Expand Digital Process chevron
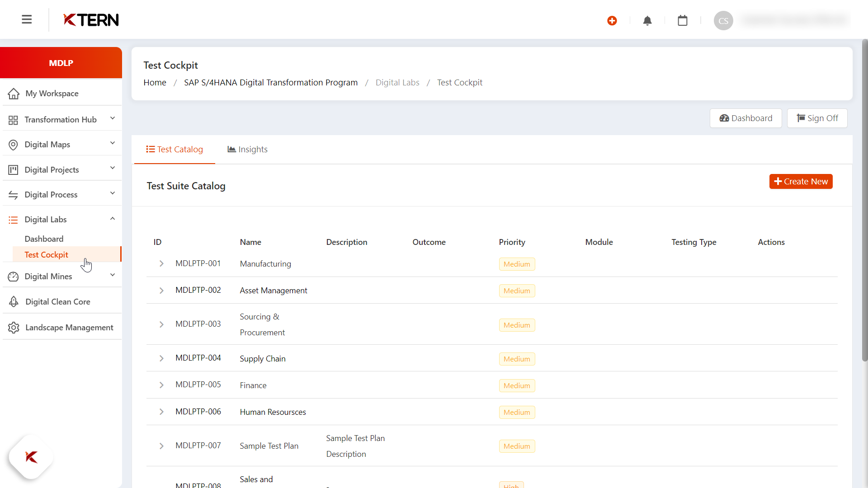 click(113, 193)
